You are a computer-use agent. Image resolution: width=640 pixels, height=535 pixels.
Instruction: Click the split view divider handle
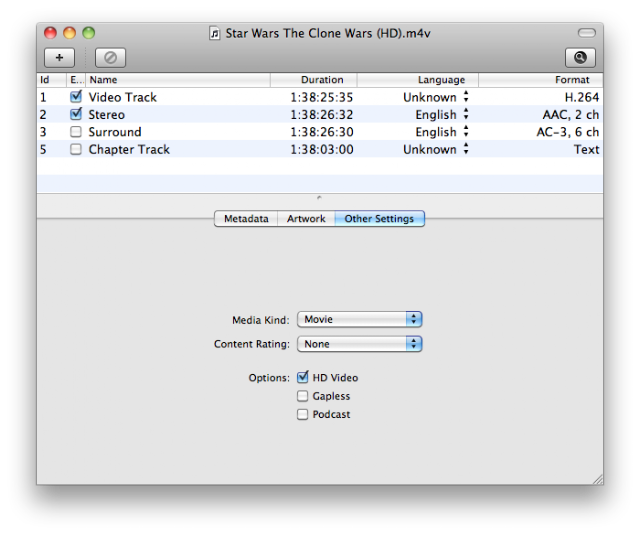click(x=319, y=198)
